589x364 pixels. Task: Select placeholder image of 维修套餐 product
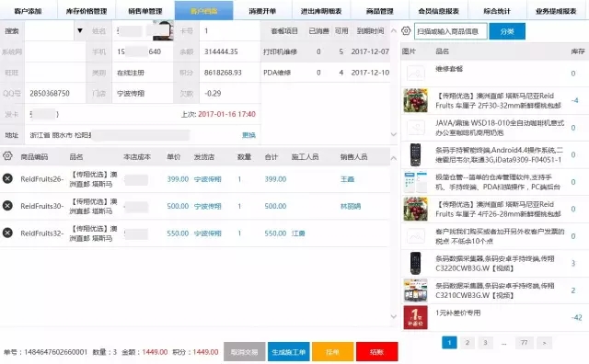pos(415,74)
